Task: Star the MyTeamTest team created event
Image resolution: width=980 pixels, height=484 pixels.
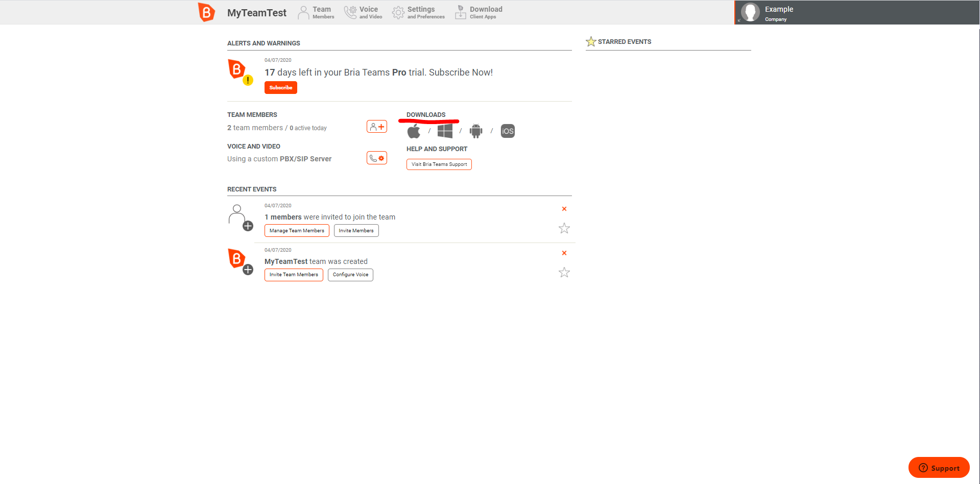Action: pyautogui.click(x=564, y=273)
